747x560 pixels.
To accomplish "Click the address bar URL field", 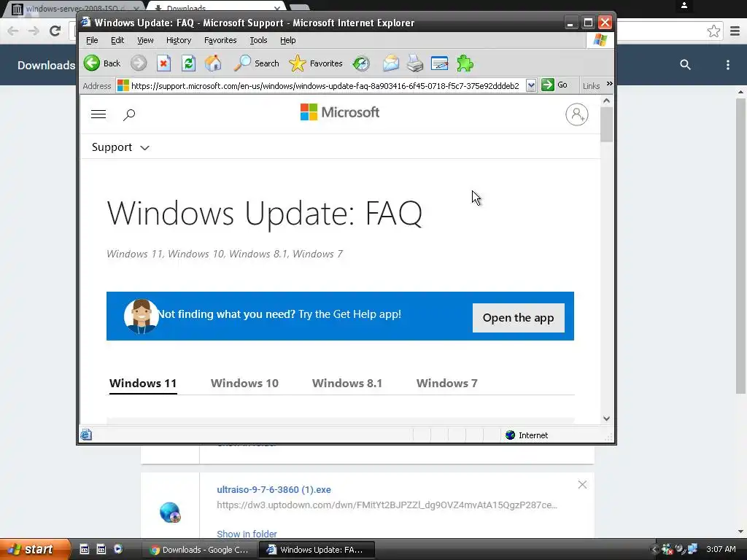I will [325, 86].
